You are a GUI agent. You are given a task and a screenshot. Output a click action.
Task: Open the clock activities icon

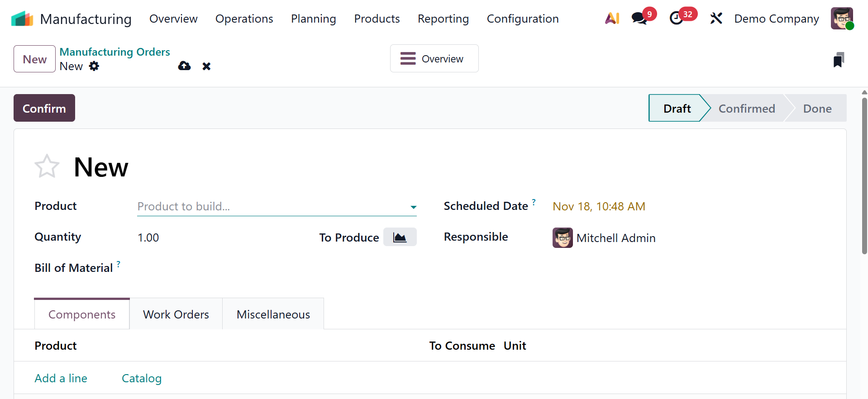pos(676,19)
